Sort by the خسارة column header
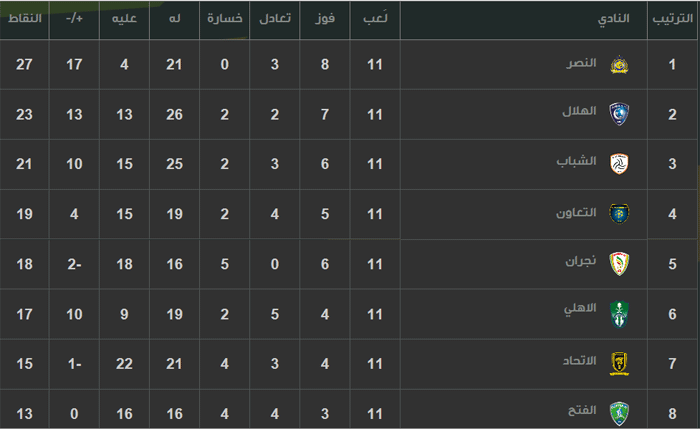The height and width of the screenshot is (429, 700). tap(225, 18)
